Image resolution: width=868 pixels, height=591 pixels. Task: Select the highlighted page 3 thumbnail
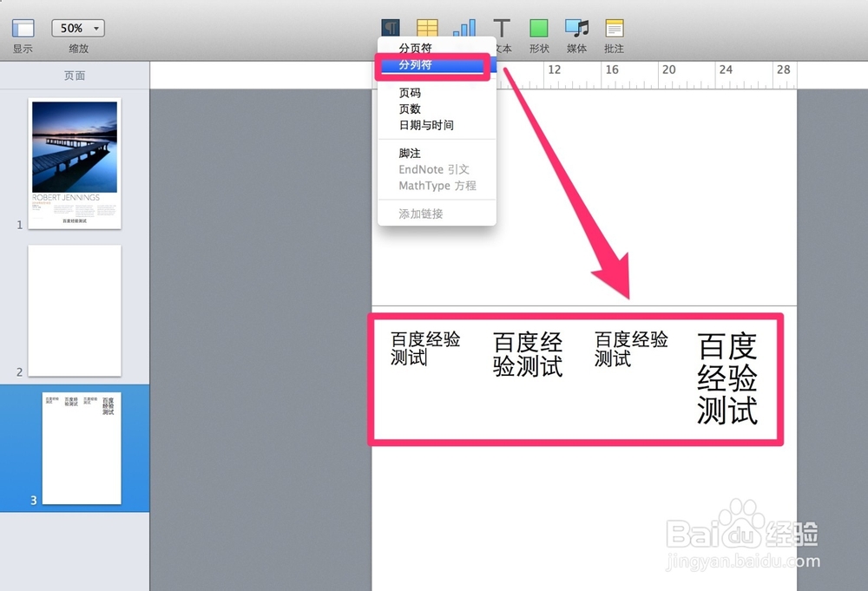point(82,448)
